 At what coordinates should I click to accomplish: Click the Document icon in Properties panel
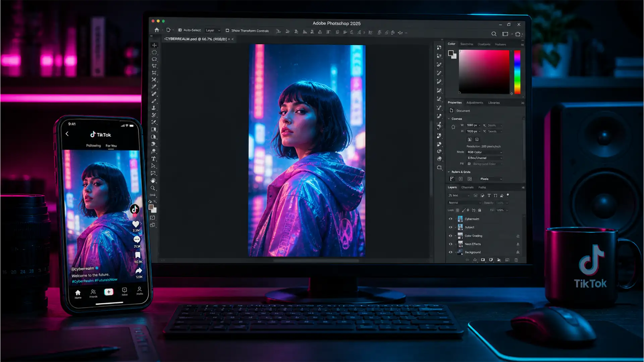(451, 110)
